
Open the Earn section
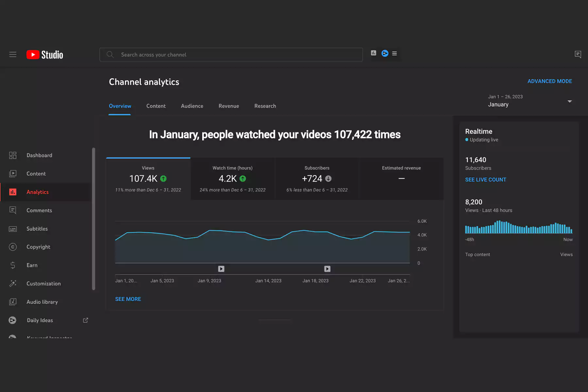pos(32,265)
